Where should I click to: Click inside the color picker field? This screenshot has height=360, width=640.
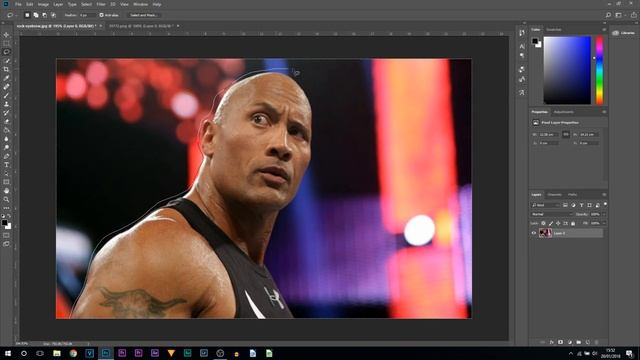(567, 70)
